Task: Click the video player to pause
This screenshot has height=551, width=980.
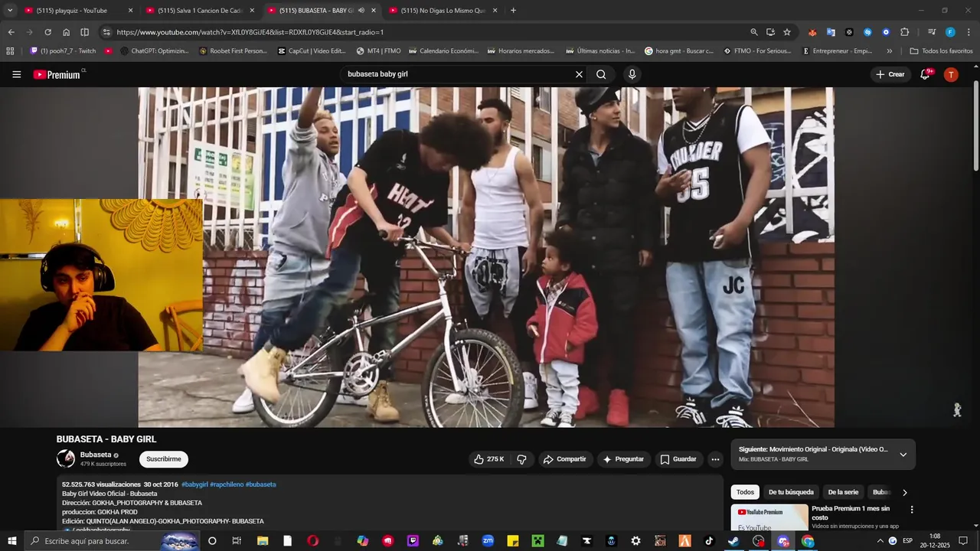Action: pyautogui.click(x=486, y=257)
